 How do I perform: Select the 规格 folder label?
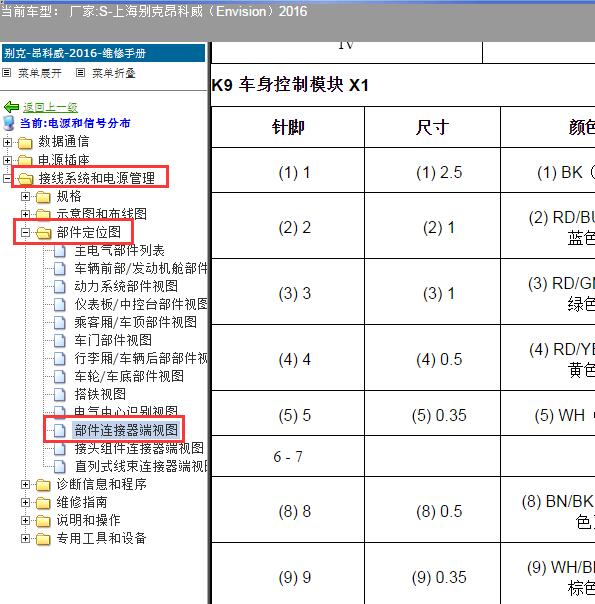click(x=69, y=196)
